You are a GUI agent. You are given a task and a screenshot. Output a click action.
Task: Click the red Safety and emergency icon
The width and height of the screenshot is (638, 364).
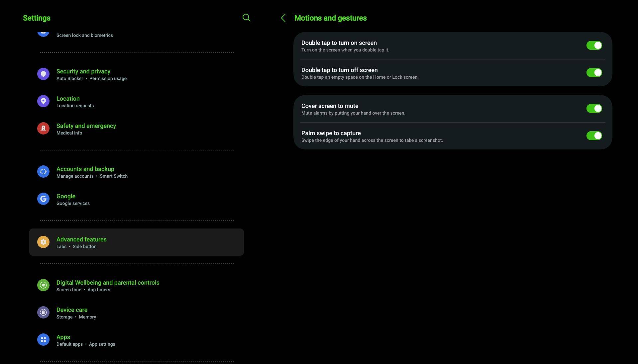[43, 129]
